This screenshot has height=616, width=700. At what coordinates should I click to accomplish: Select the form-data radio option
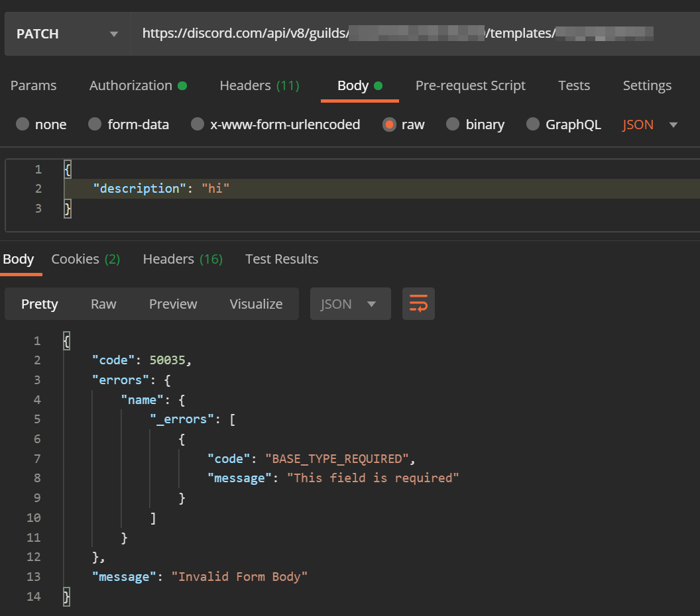[x=95, y=124]
